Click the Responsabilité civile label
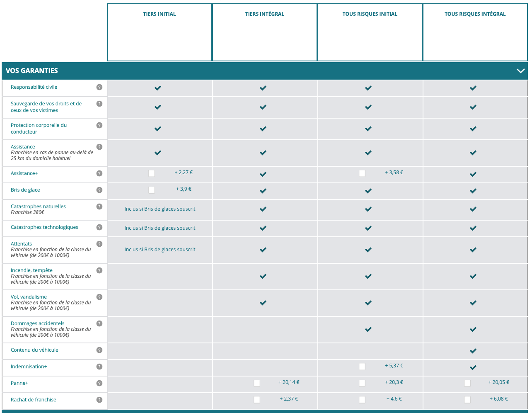 [x=34, y=87]
